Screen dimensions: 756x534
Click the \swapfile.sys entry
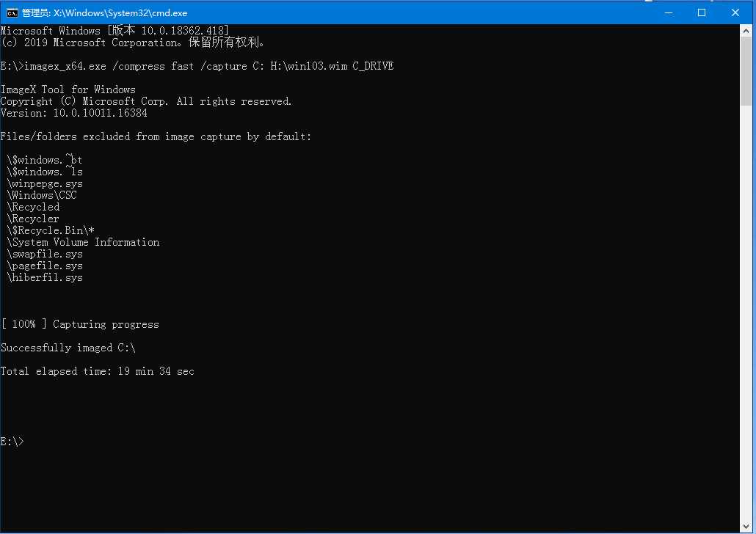(x=44, y=254)
